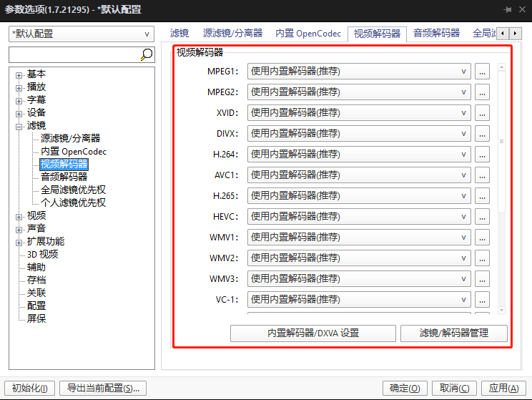The height and width of the screenshot is (400, 532).
Task: Switch to the 源滤镜/分离器 tab
Action: point(233,34)
